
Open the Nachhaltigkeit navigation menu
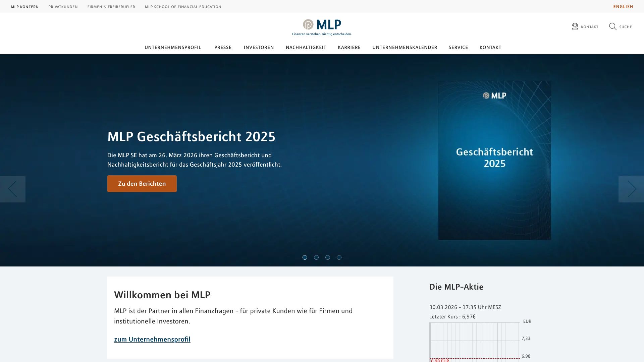coord(306,48)
